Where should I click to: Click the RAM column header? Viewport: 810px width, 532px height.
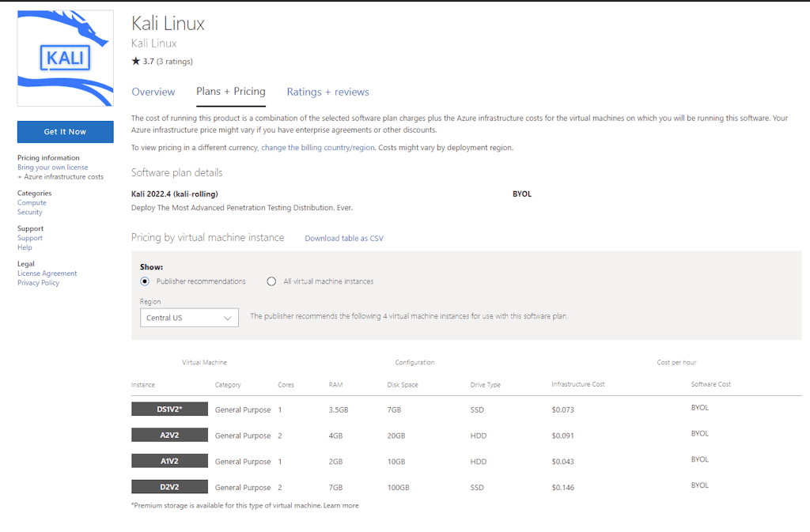[x=335, y=385]
